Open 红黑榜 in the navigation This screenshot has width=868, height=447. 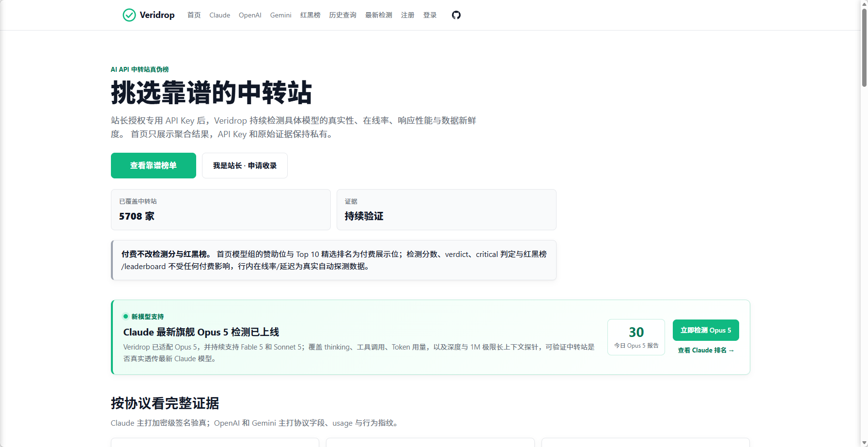[x=310, y=15]
